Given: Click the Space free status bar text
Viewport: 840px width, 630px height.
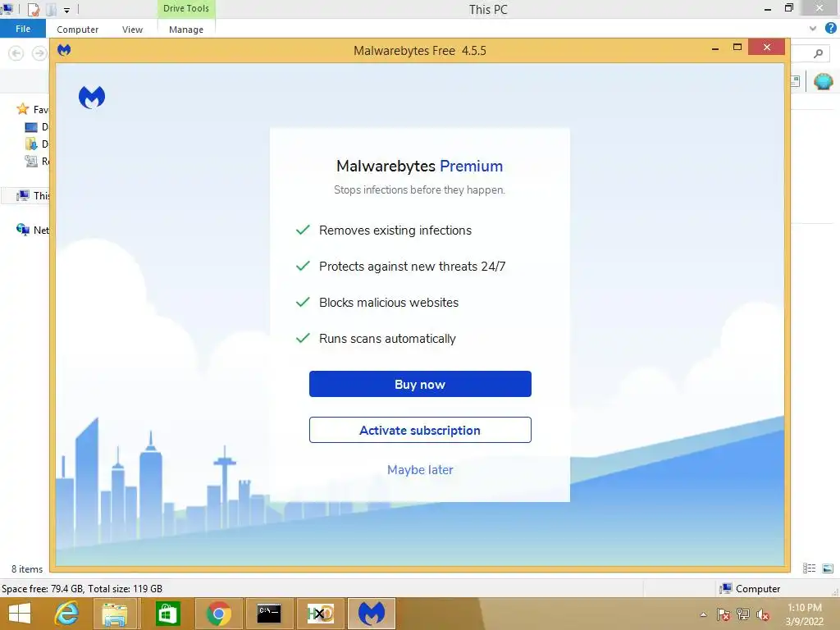Looking at the screenshot, I should pyautogui.click(x=82, y=589).
